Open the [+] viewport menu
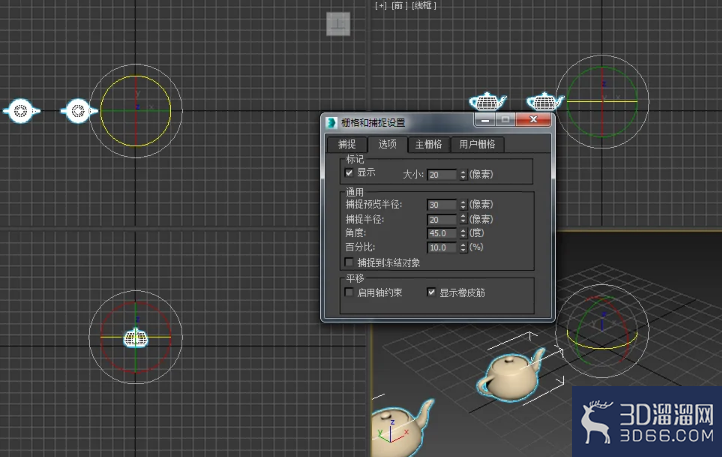This screenshot has height=457, width=722. (x=381, y=6)
